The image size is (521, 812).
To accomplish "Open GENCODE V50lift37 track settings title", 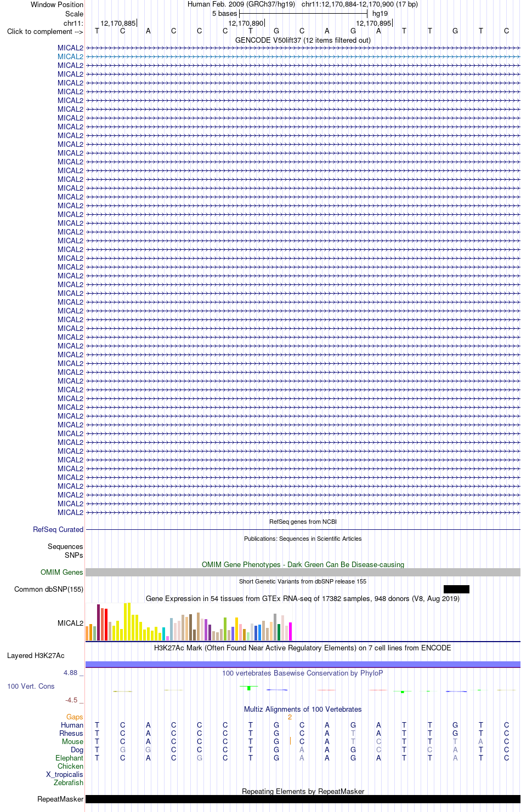I will pos(303,40).
